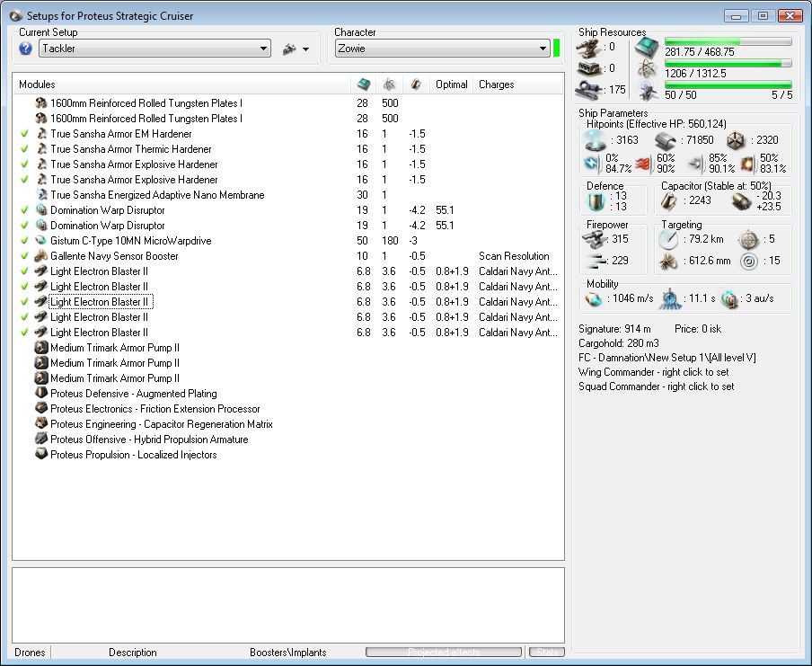Toggle first True Sansha Explosive Hardener checkmark

pyautogui.click(x=24, y=164)
